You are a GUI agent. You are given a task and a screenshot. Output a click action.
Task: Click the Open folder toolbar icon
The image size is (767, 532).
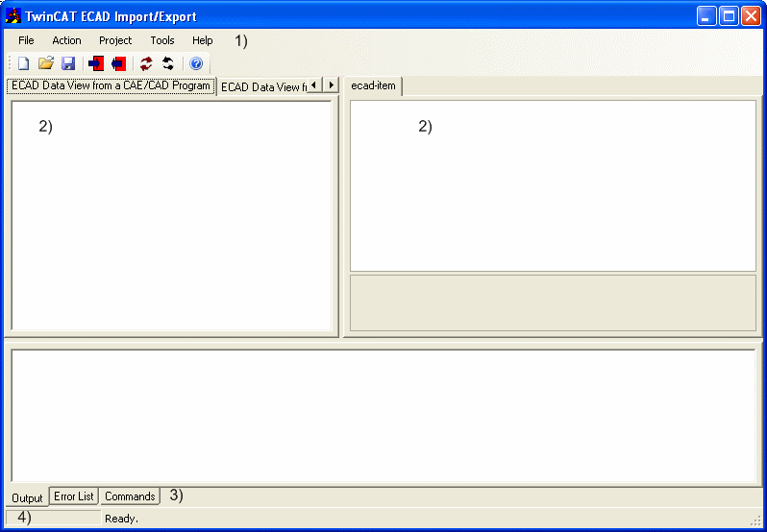click(x=46, y=63)
